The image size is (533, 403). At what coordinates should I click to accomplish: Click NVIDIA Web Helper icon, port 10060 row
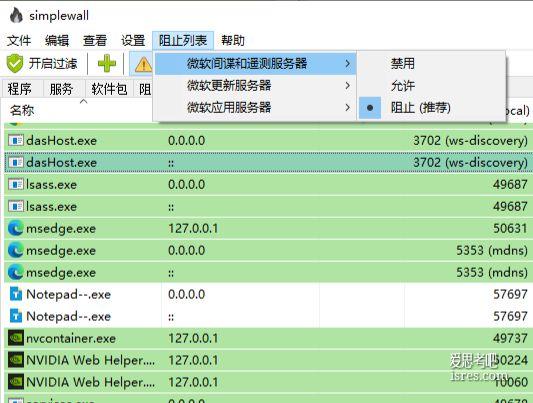point(16,382)
